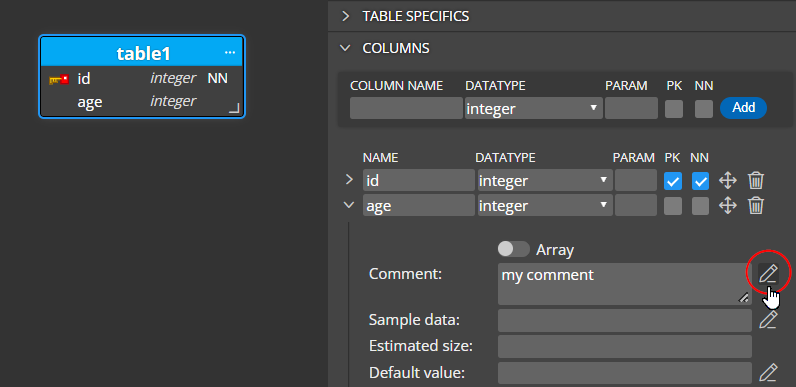This screenshot has width=796, height=387.
Task: Click the table1 resize corner handle
Action: tap(234, 108)
